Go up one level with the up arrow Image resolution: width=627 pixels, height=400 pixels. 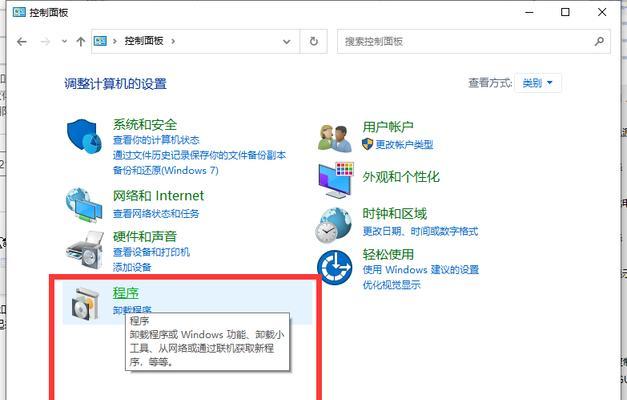[80, 41]
